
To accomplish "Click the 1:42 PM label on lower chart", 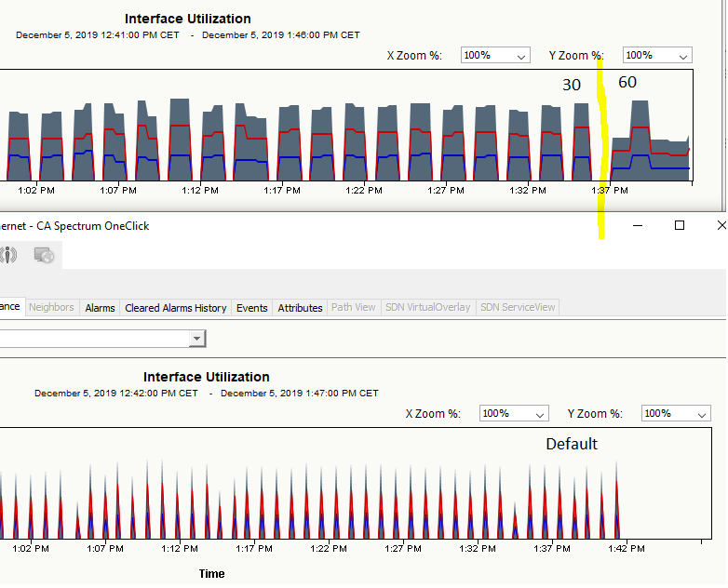I will click(627, 549).
